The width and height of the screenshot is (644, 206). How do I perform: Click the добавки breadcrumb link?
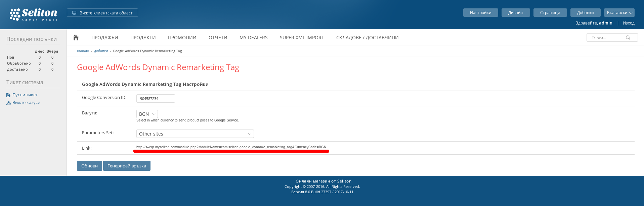point(101,51)
